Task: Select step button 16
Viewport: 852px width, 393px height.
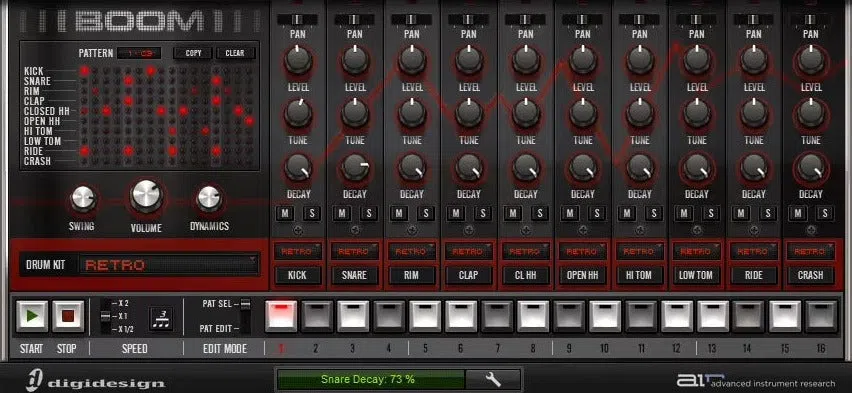Action: pos(821,316)
